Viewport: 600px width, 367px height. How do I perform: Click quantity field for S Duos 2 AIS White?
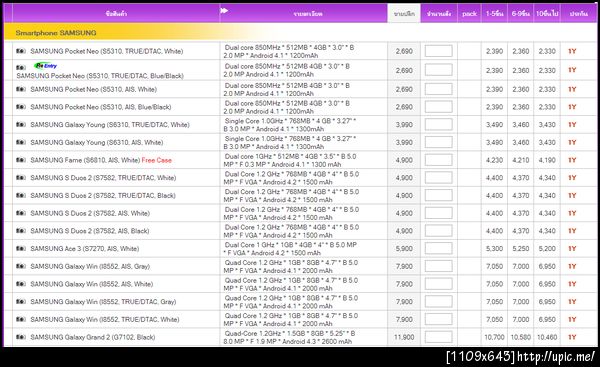point(439,213)
